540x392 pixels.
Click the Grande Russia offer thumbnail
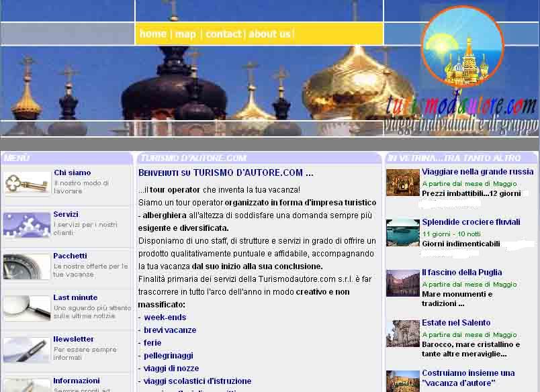[402, 183]
